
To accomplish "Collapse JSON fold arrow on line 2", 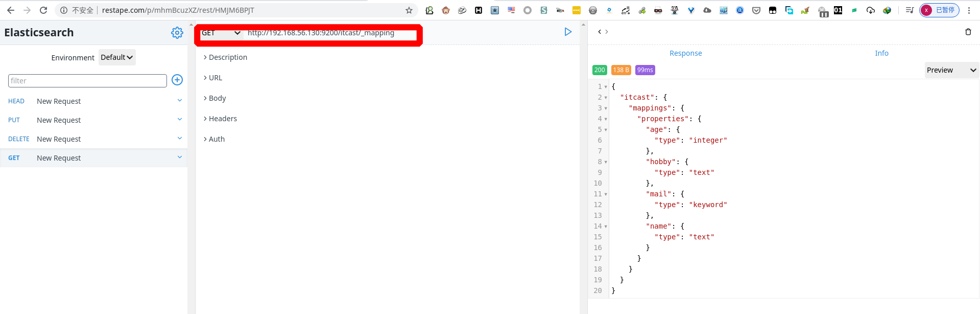I will point(606,98).
